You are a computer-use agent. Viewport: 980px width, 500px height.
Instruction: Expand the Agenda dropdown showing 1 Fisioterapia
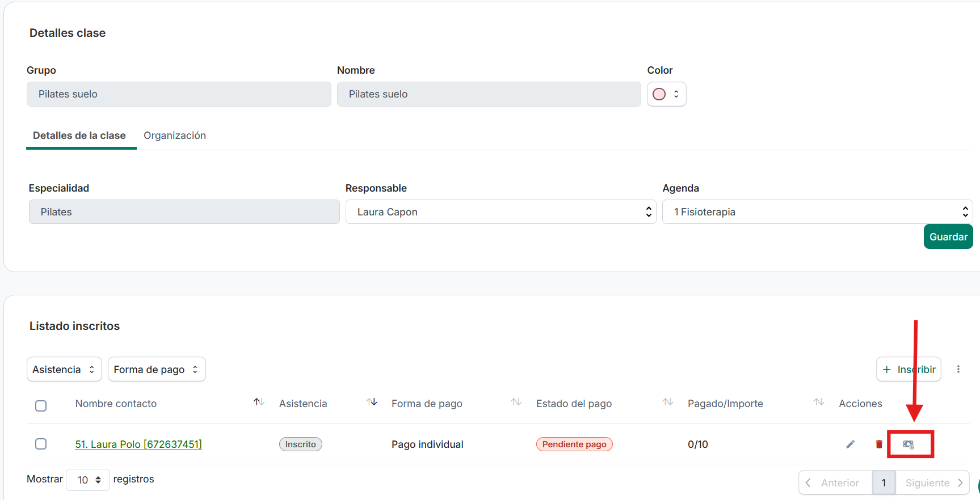pyautogui.click(x=817, y=212)
